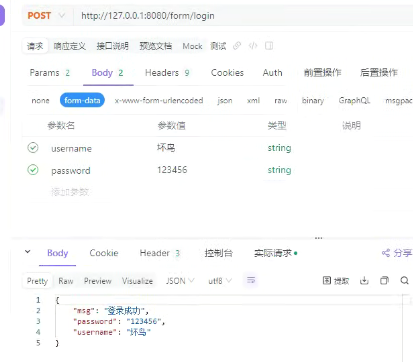Switch to the Auth tab
Viewport: 413px width, 362px height.
point(272,73)
